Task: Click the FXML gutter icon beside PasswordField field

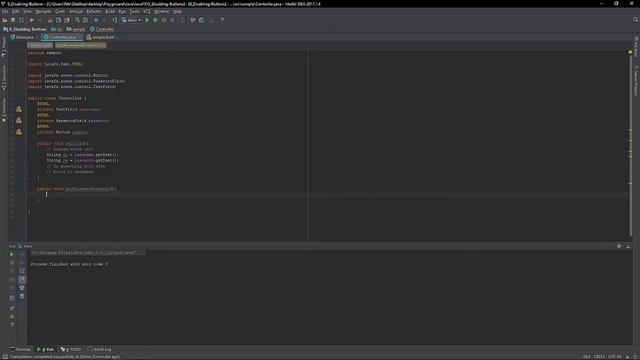Action: tap(19, 121)
